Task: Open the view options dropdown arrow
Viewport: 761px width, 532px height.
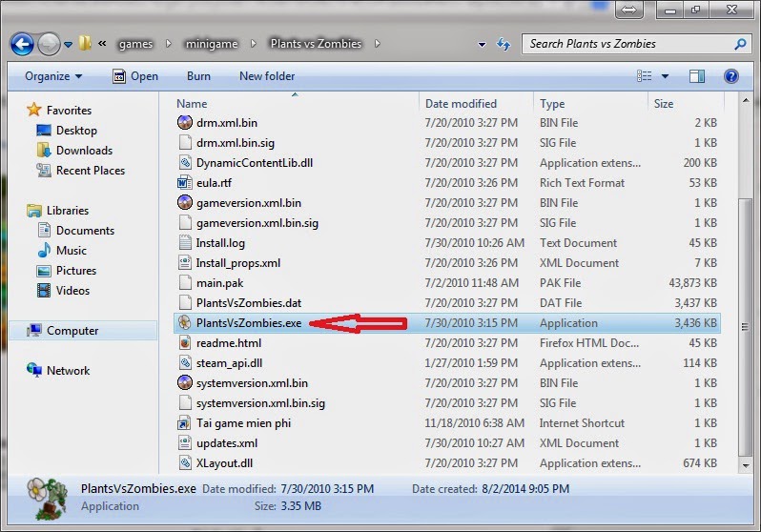Action: (x=665, y=76)
